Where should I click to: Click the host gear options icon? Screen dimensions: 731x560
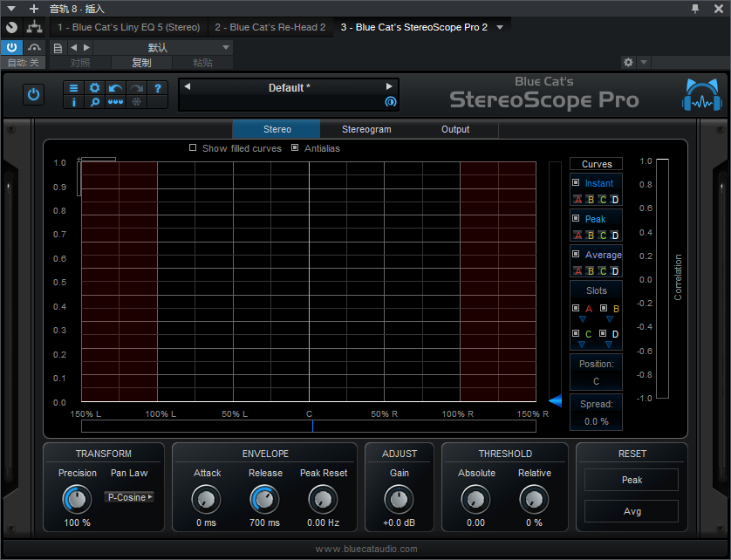tap(628, 62)
